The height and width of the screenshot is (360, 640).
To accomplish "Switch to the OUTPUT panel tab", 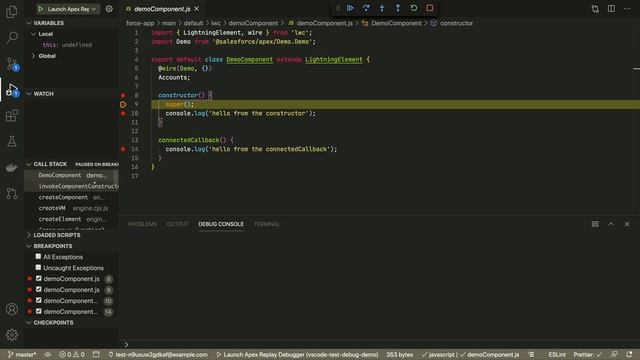I will [178, 224].
